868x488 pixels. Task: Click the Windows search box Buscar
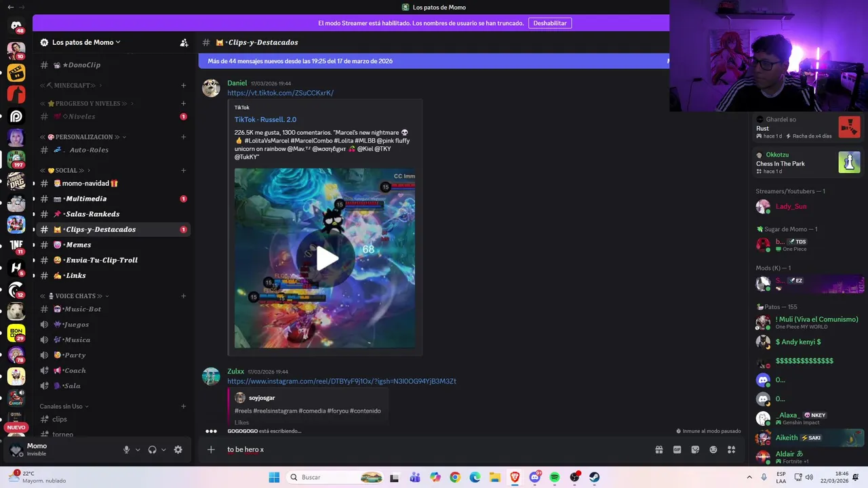336,477
